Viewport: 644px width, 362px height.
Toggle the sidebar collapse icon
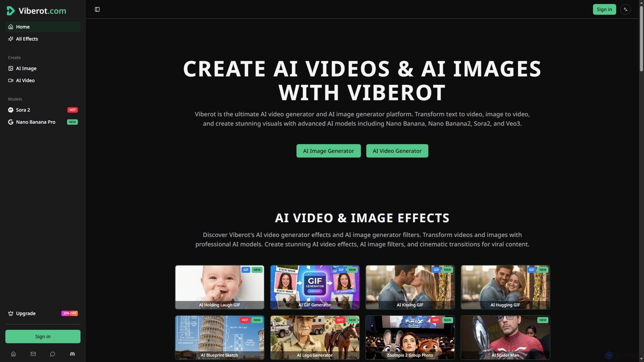(x=97, y=9)
